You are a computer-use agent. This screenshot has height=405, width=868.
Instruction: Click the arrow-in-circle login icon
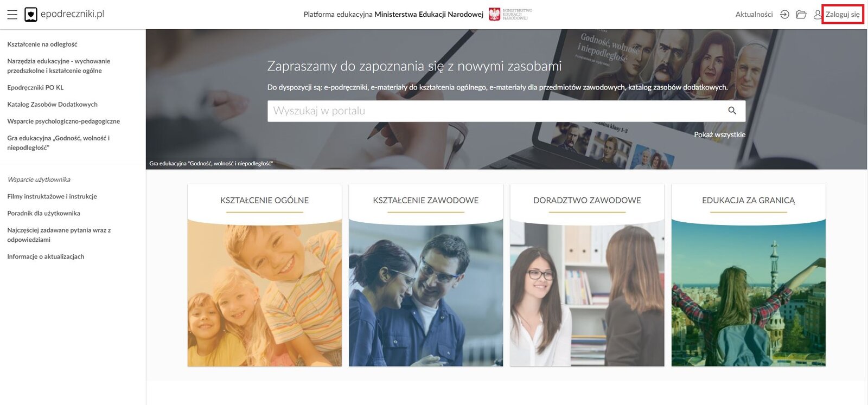tap(784, 15)
